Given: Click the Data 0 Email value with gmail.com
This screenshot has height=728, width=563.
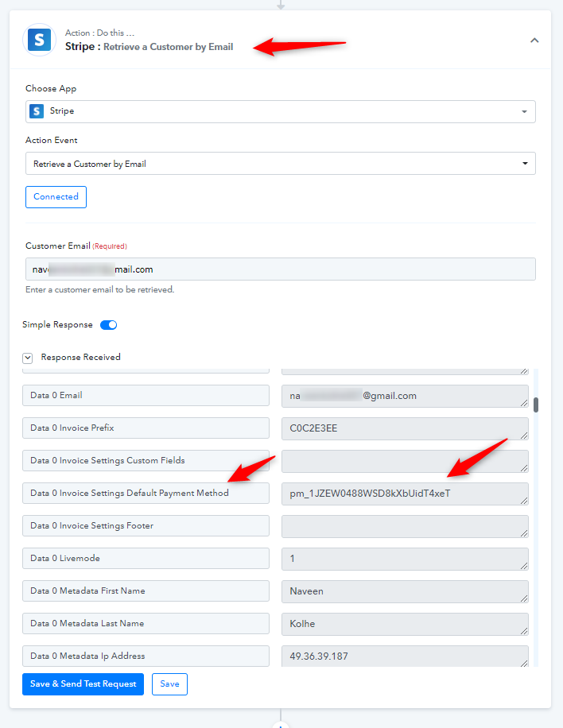Looking at the screenshot, I should point(405,396).
